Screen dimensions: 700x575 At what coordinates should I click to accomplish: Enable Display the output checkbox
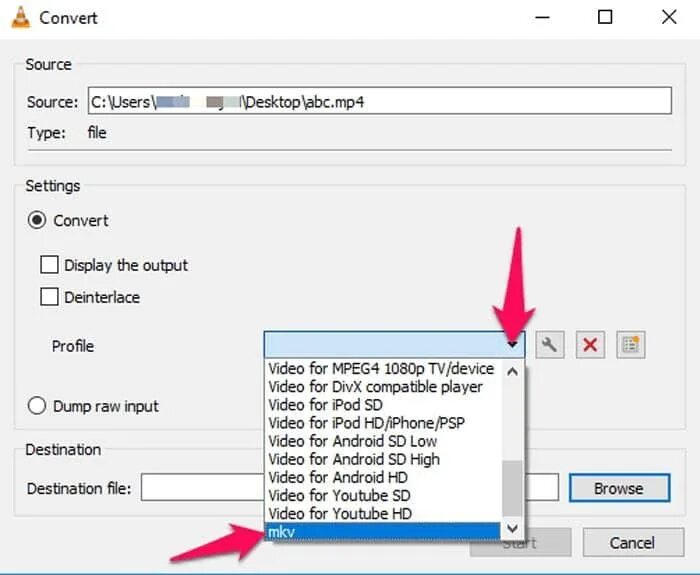[x=49, y=265]
